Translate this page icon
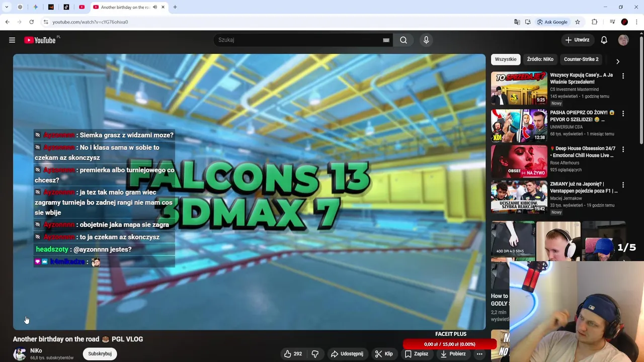This screenshot has height=362, width=644. [x=517, y=22]
